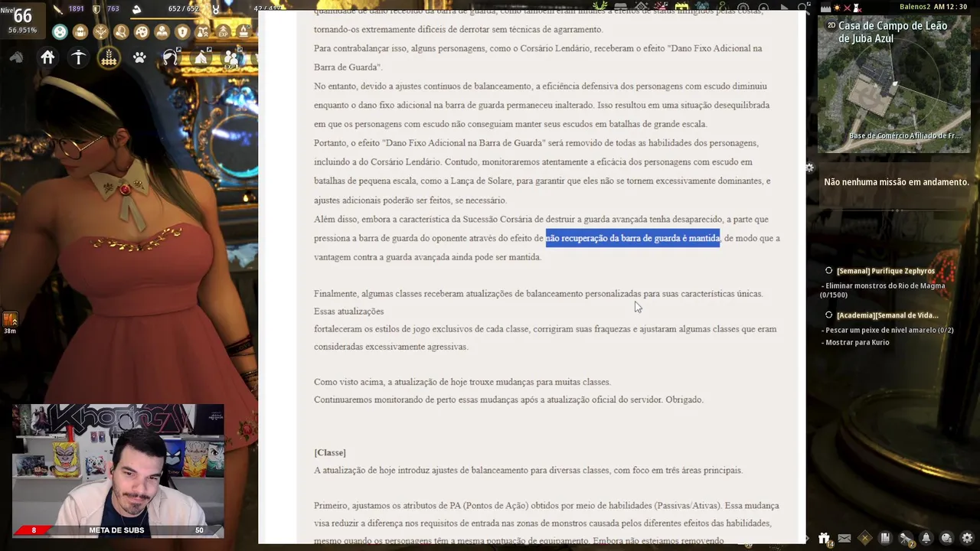Toggle the Purifique Zephyros quest circle marker

point(828,271)
